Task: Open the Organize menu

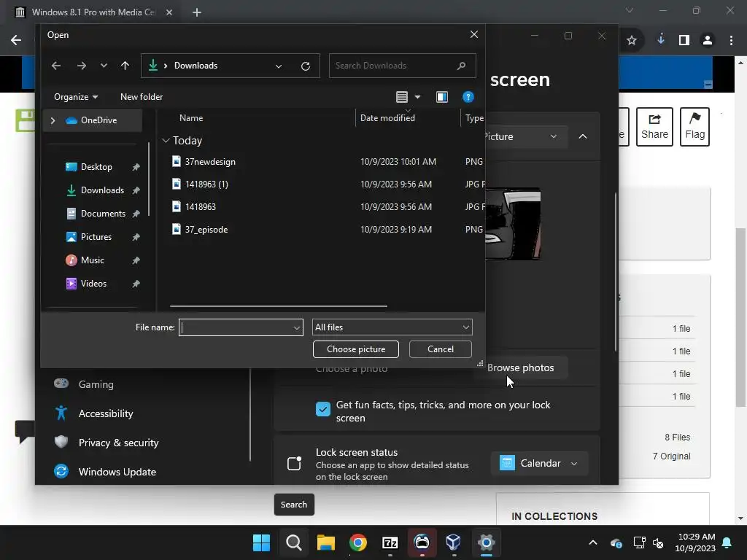Action: pos(76,97)
